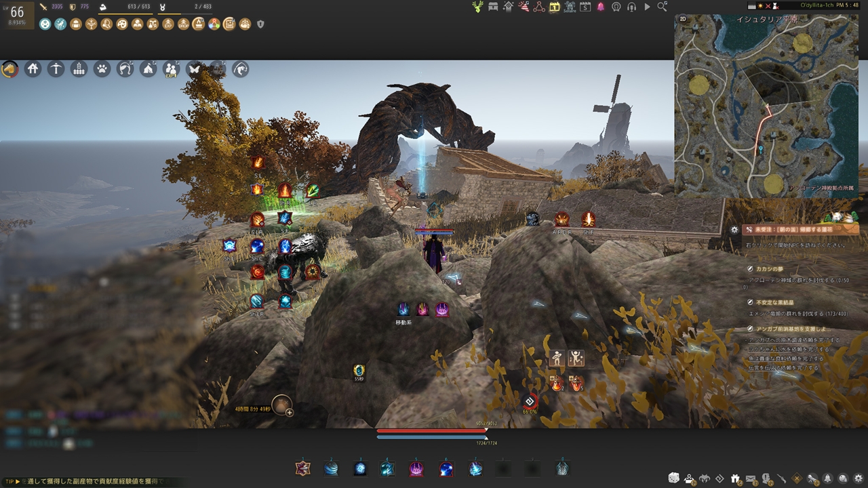Image resolution: width=868 pixels, height=488 pixels.
Task: Roll the dice icon in bottom menu
Action: (674, 479)
